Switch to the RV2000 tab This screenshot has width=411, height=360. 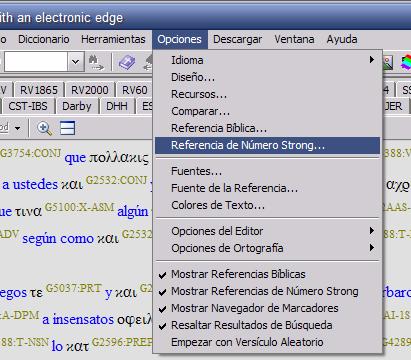90,90
